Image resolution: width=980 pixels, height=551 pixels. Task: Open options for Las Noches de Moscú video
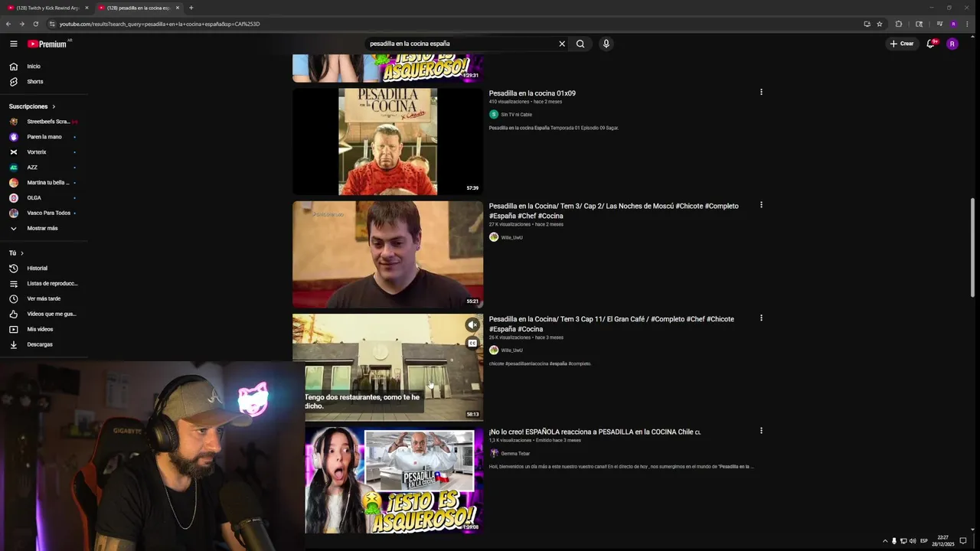[x=761, y=205]
